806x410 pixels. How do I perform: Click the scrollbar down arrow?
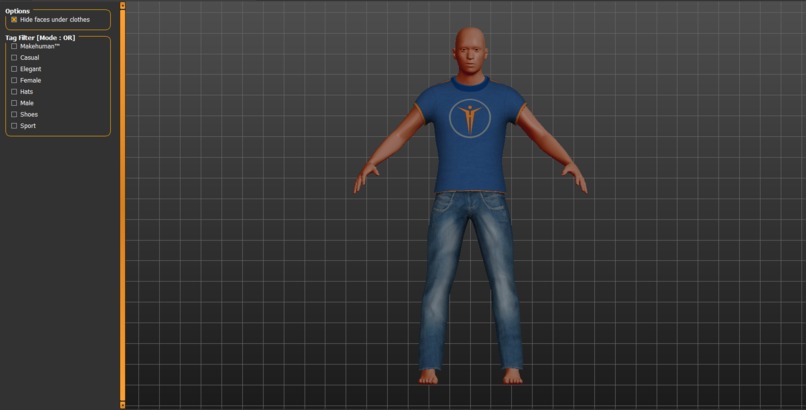click(x=122, y=405)
